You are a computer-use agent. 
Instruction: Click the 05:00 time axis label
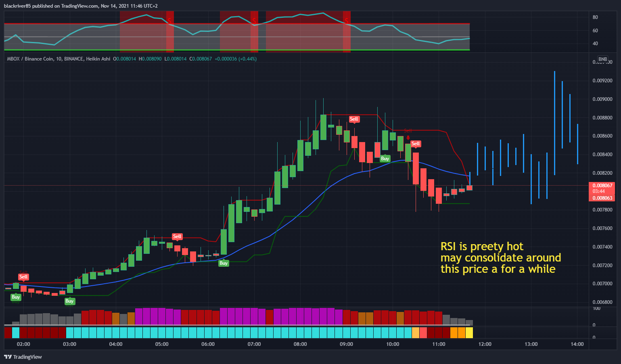[162, 344]
